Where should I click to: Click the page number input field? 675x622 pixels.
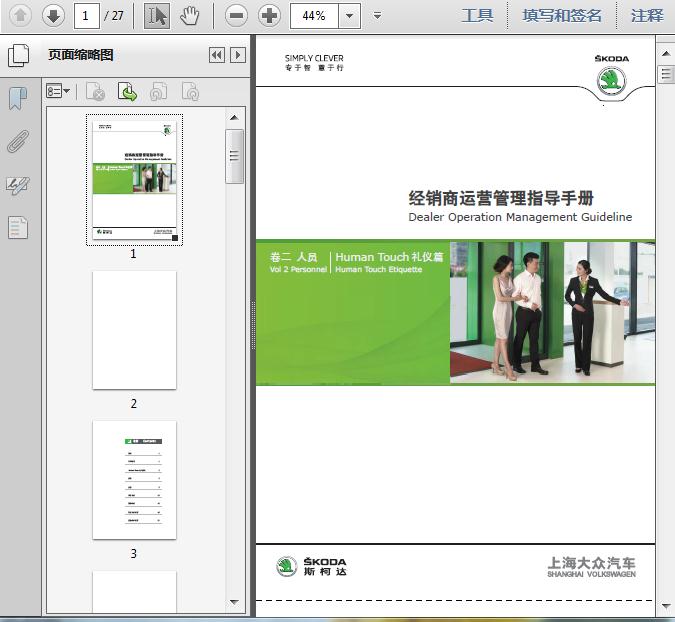(x=87, y=16)
